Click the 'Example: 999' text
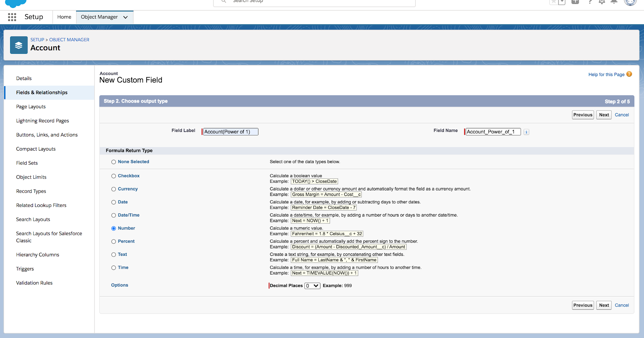Image resolution: width=644 pixels, height=338 pixels. (x=337, y=286)
